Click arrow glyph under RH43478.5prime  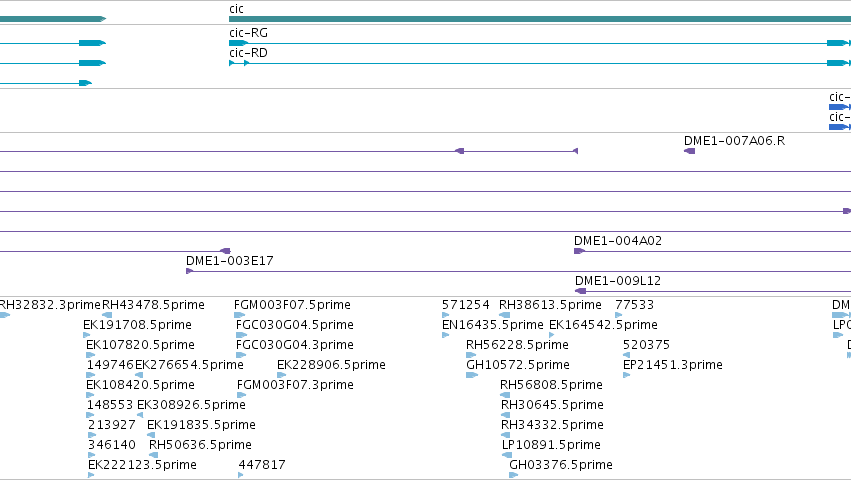pyautogui.click(x=107, y=315)
